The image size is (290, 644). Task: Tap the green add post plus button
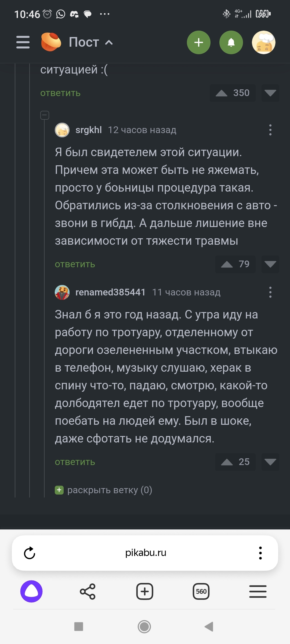[x=199, y=42]
